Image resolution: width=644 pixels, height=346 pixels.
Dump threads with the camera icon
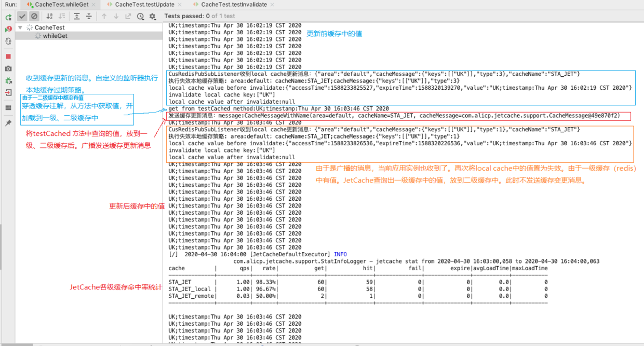pyautogui.click(x=8, y=68)
